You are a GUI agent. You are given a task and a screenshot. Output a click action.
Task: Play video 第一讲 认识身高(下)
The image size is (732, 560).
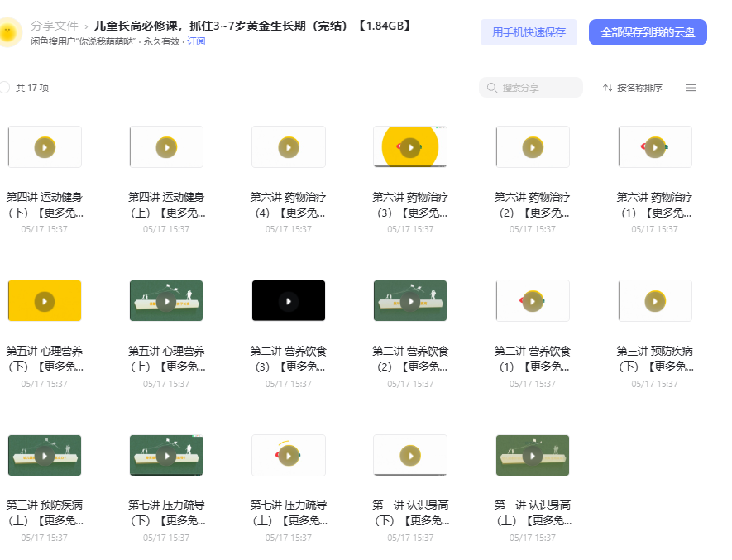click(x=410, y=456)
